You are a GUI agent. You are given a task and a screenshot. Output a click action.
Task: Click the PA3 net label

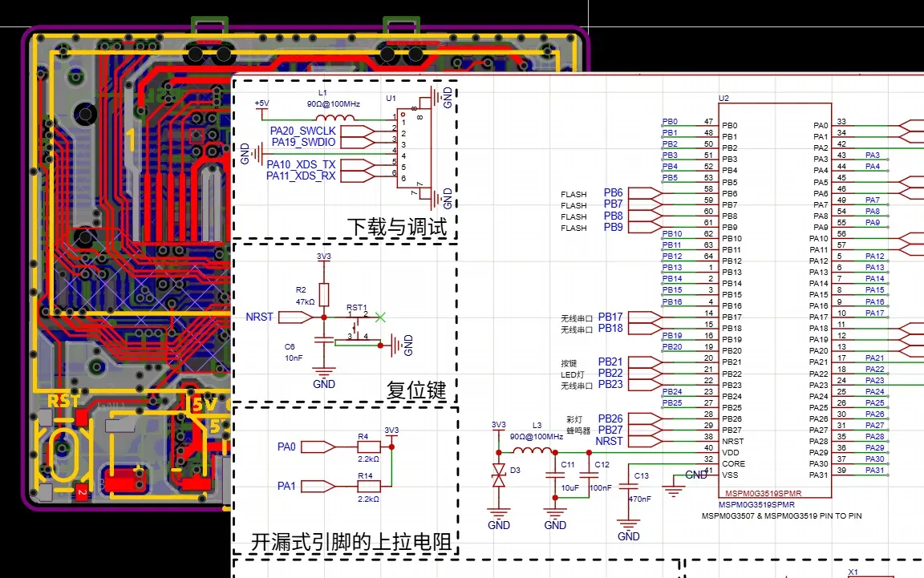tap(873, 155)
